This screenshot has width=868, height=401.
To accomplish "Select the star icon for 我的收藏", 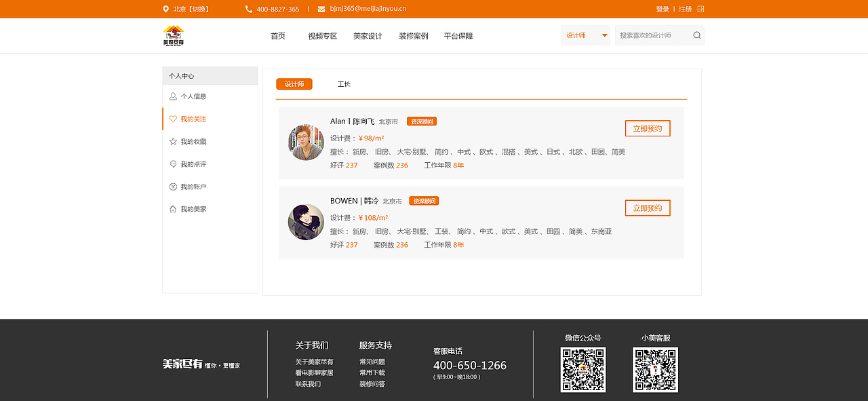I will coord(173,141).
